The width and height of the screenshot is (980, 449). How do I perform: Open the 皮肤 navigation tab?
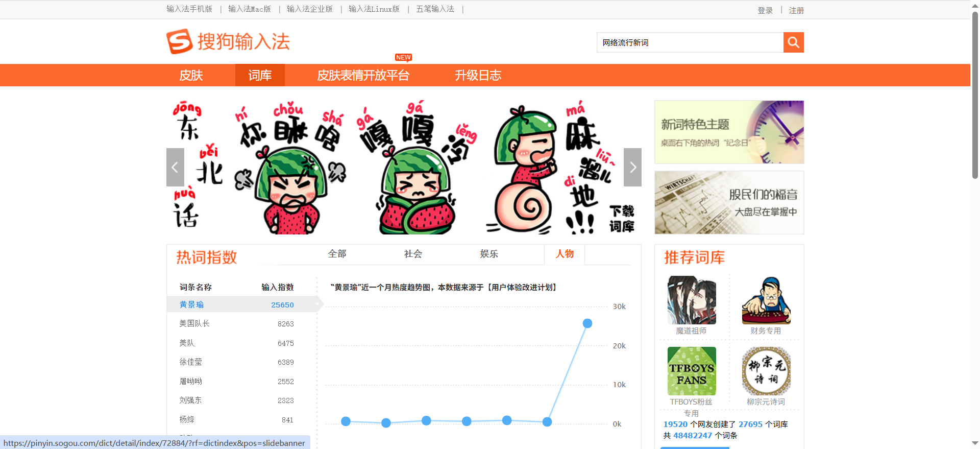click(x=191, y=75)
